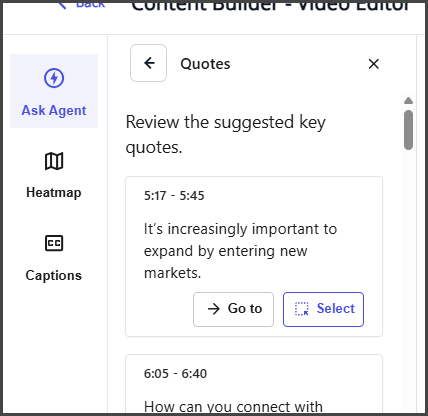Click the 'How can you connect with' quote card
Viewport: 428px width, 416px height.
[x=254, y=385]
